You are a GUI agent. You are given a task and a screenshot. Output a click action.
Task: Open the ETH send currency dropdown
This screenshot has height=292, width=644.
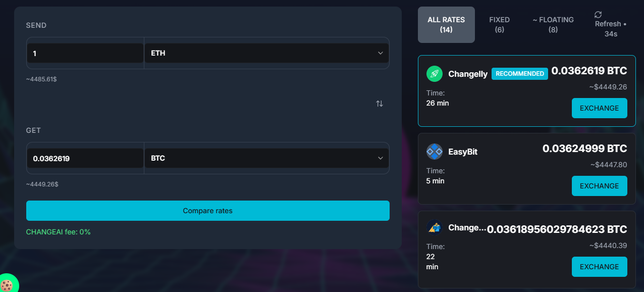click(266, 53)
